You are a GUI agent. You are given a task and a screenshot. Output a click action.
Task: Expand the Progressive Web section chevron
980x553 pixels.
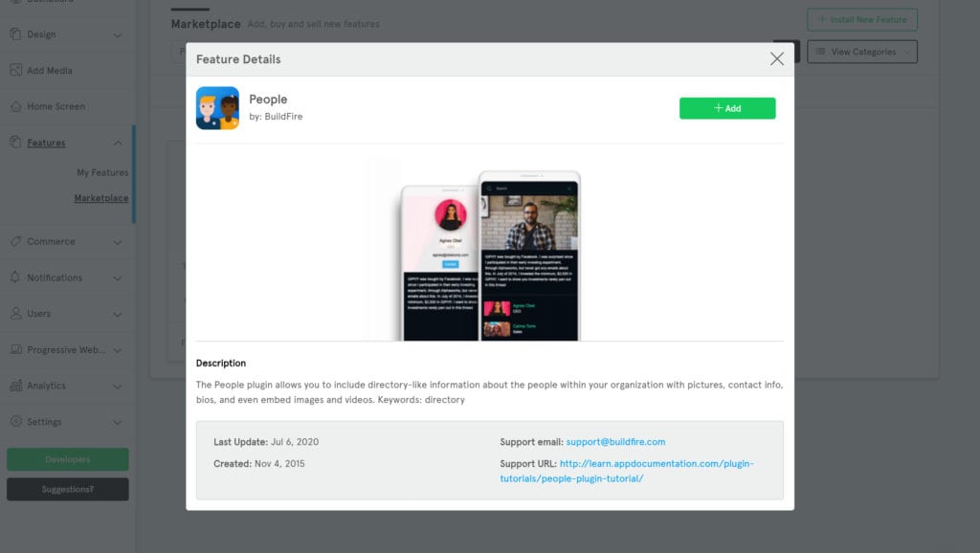pyautogui.click(x=118, y=350)
